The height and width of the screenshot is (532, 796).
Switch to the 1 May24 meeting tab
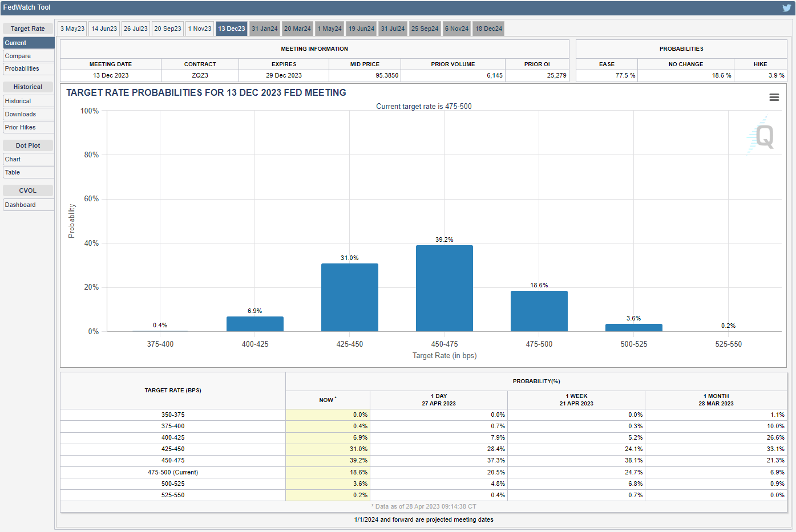point(330,29)
